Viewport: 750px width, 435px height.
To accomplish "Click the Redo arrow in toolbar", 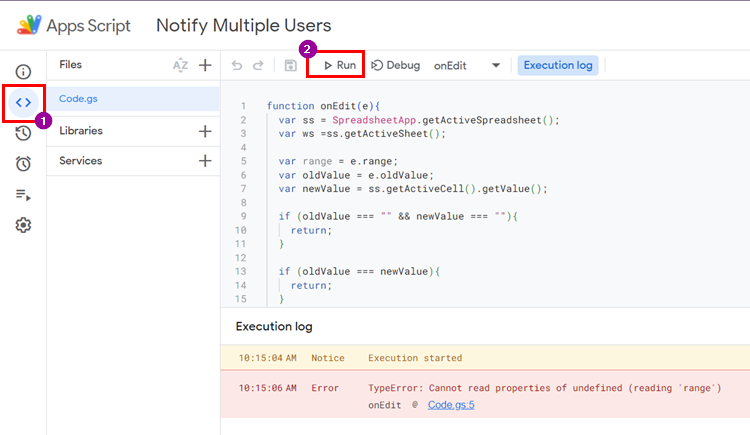I will [x=258, y=65].
